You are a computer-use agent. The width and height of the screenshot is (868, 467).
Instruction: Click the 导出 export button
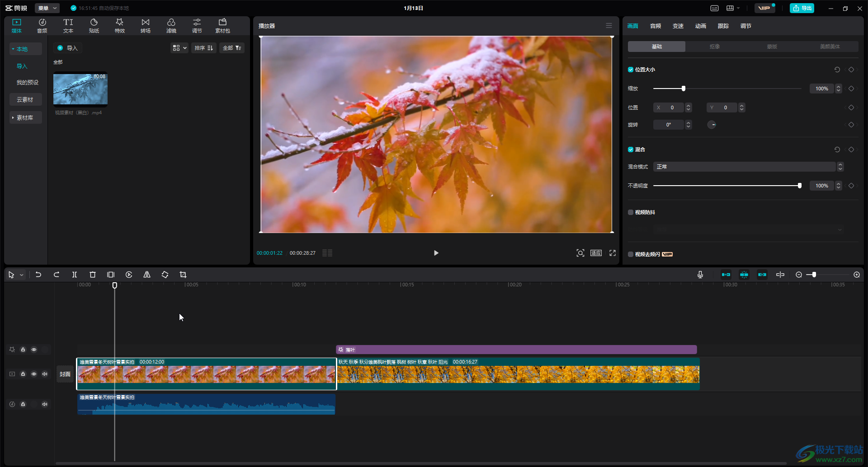[x=802, y=8]
